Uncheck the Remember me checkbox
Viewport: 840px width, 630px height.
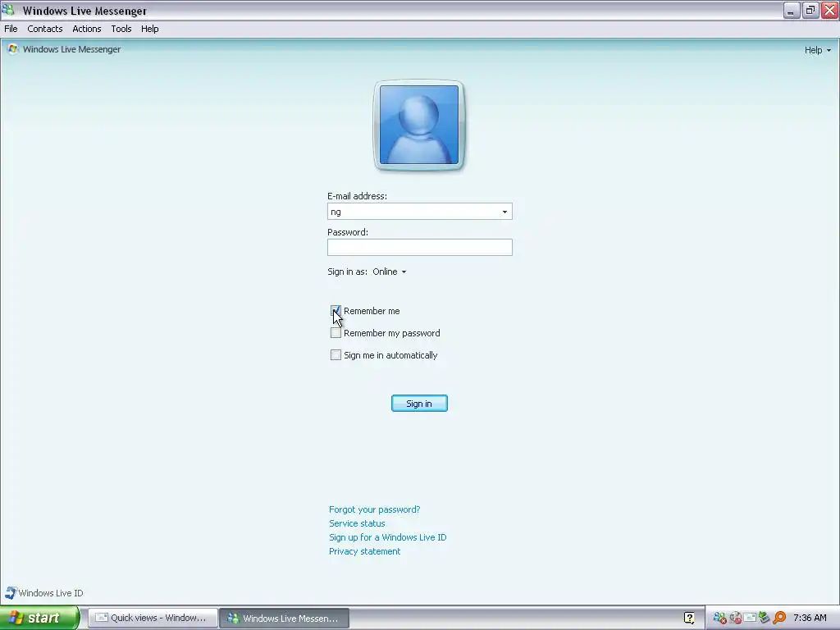tap(336, 311)
